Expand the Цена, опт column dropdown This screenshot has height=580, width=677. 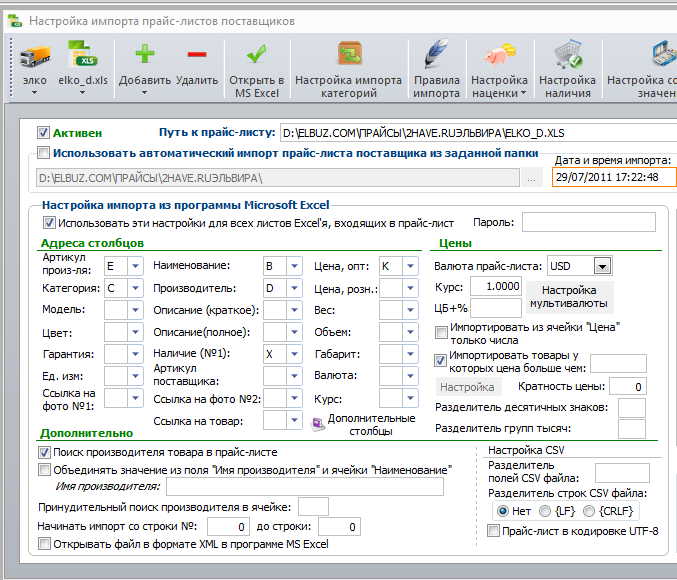(410, 266)
